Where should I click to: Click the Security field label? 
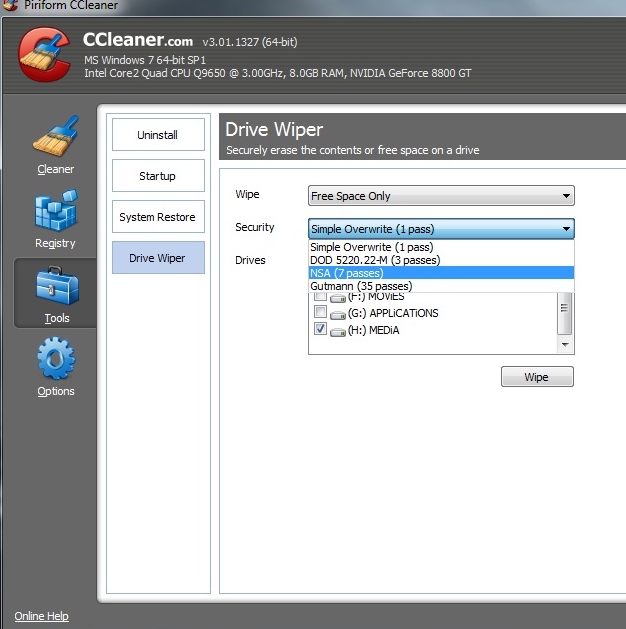point(255,227)
